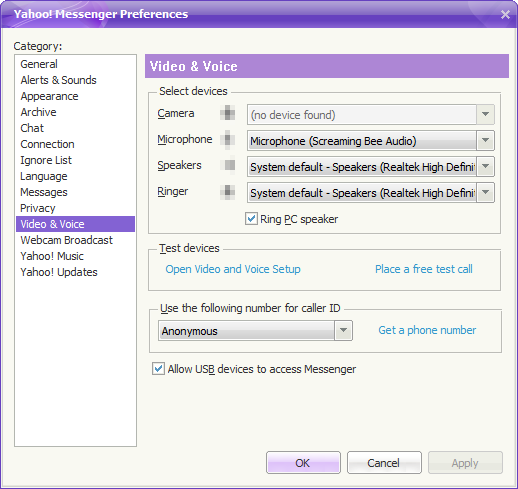This screenshot has height=489, width=518.
Task: Toggle the Ring PC speaker checkbox
Action: (251, 219)
